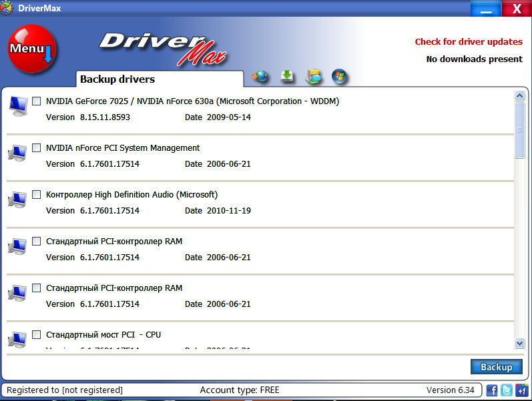Image resolution: width=532 pixels, height=401 pixels.
Task: Click device icon beside High Definition Audio row
Action: coord(17,199)
